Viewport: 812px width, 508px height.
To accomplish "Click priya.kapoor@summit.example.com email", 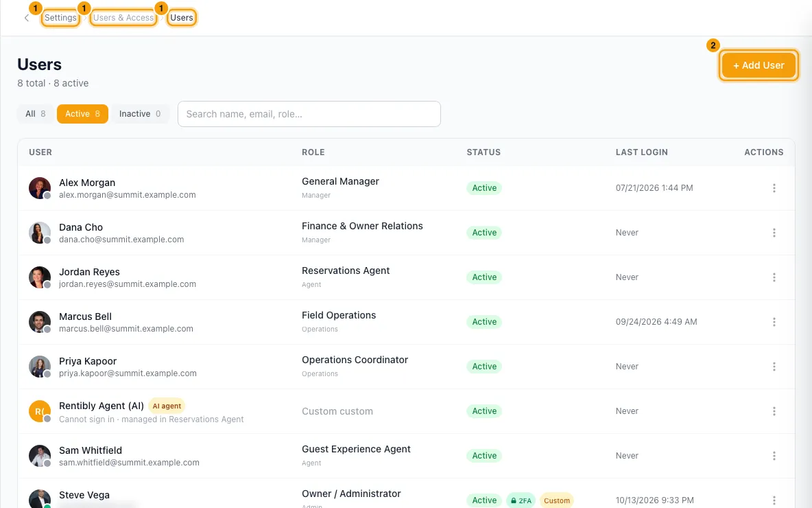I will (x=128, y=373).
